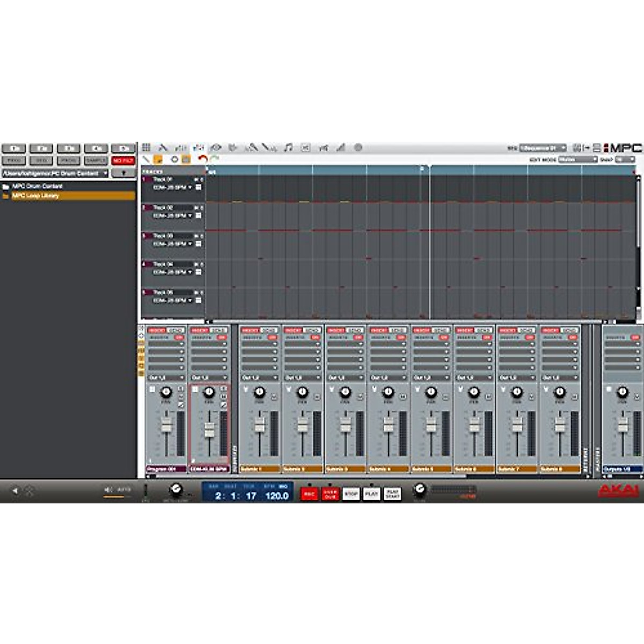Viewport: 644px width, 644px height.
Task: Click the BPM 120.0 tempo field
Action: point(277,496)
